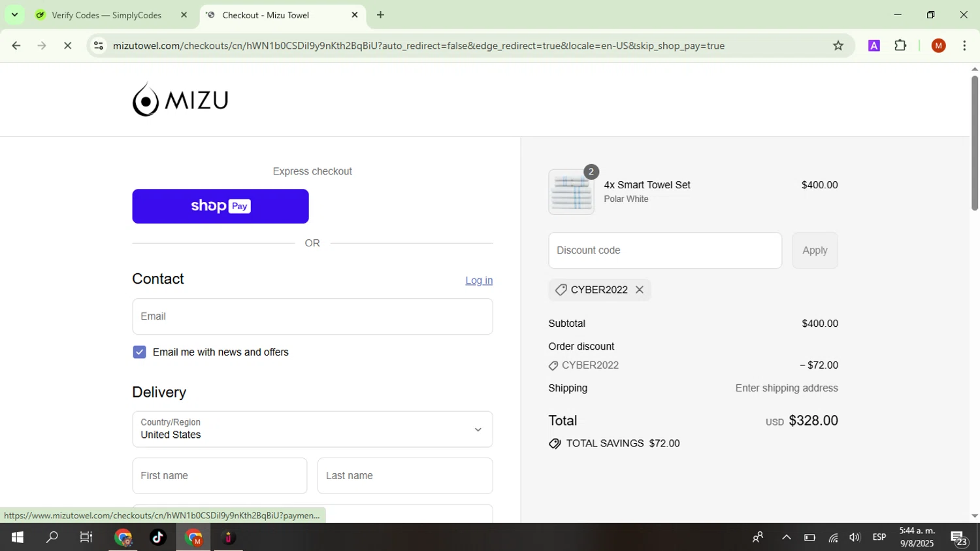Open first Chrome icon in taskbar
This screenshot has height=551, width=980.
click(123, 537)
